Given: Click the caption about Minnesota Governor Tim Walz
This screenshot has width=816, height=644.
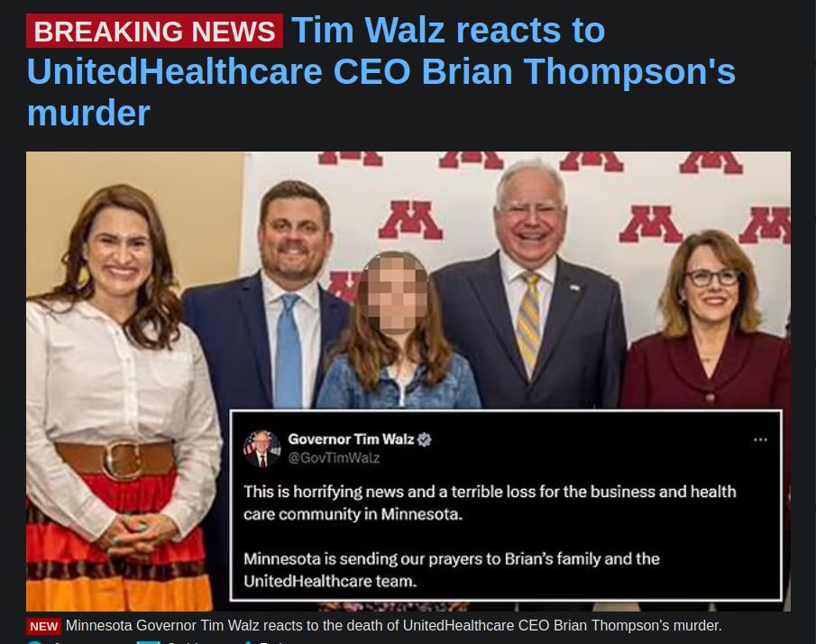Looking at the screenshot, I should point(393,626).
